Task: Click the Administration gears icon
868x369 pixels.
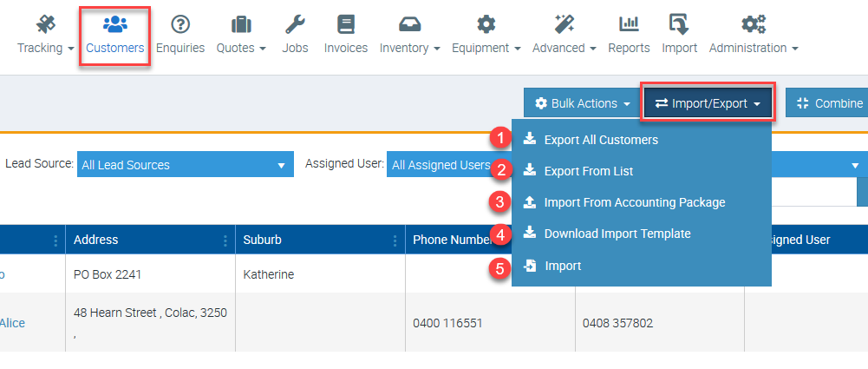Action: point(753,24)
